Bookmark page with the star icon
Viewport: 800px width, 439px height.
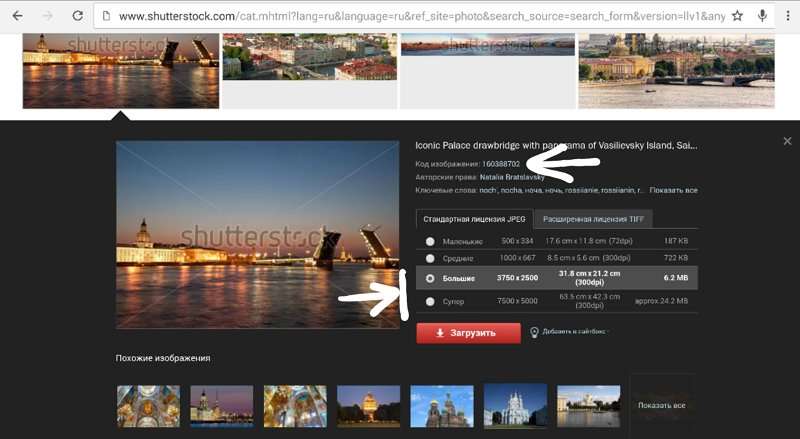(737, 16)
